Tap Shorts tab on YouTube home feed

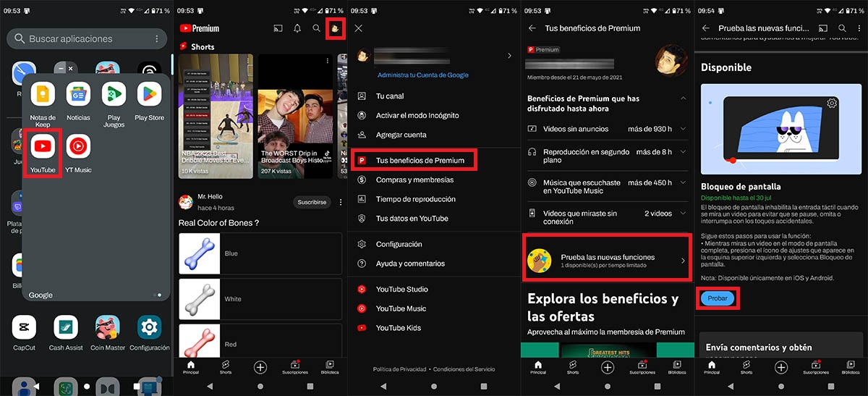point(226,368)
